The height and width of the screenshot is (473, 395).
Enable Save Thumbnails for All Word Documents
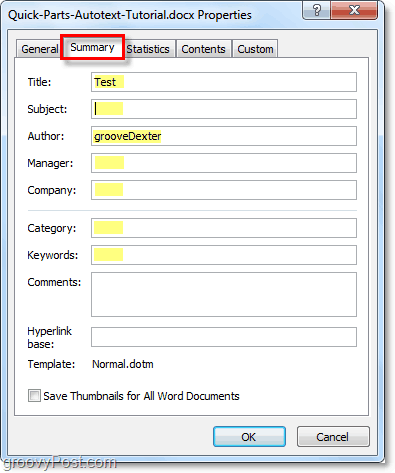pos(34,396)
